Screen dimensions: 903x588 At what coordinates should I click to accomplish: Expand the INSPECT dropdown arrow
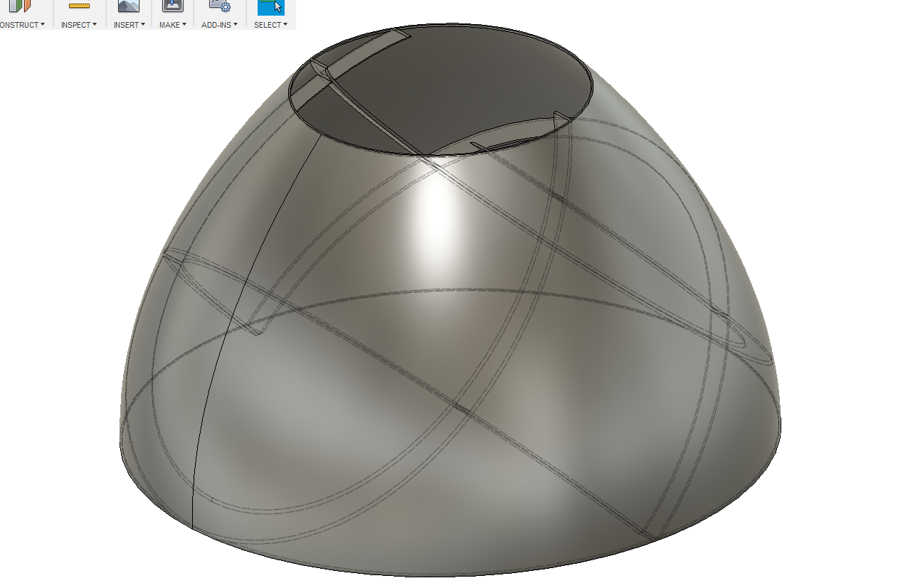(x=95, y=24)
